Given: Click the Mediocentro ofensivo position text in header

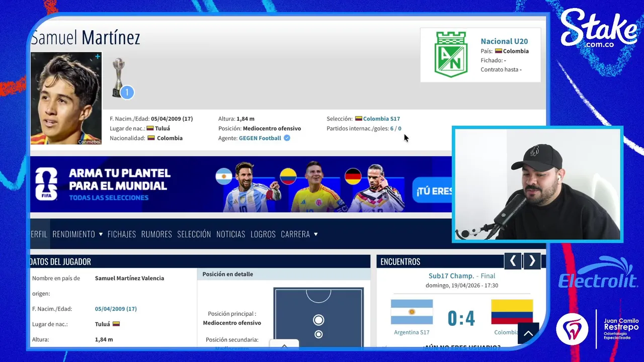Looking at the screenshot, I should (x=272, y=128).
